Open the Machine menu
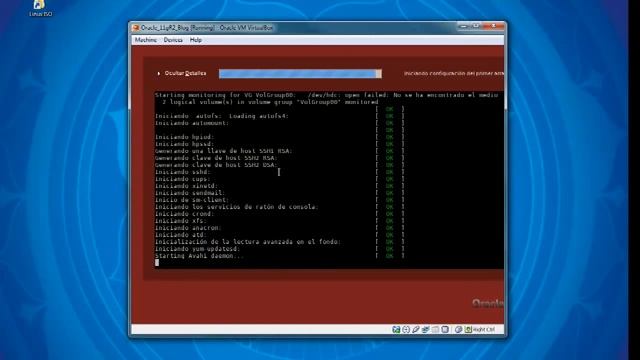Image resolution: width=640 pixels, height=360 pixels. [146, 40]
